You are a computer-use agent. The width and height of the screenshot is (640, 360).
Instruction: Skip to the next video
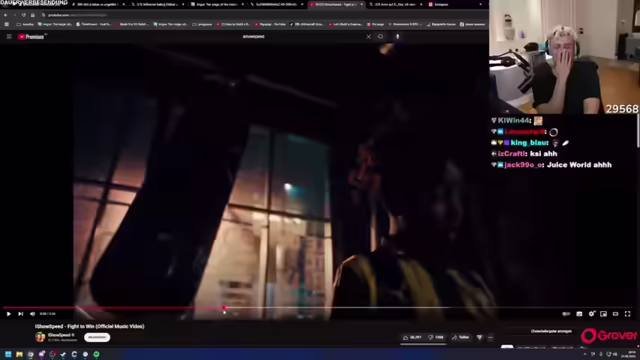20,314
